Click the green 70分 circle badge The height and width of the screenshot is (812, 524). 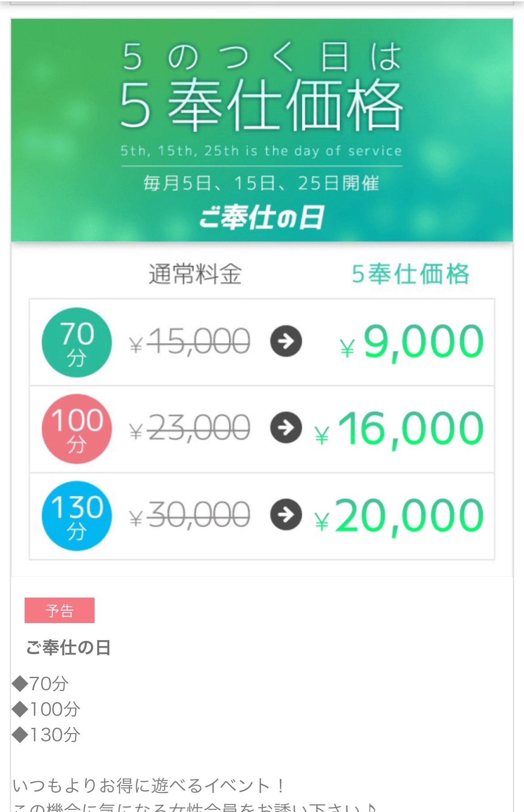tap(77, 342)
